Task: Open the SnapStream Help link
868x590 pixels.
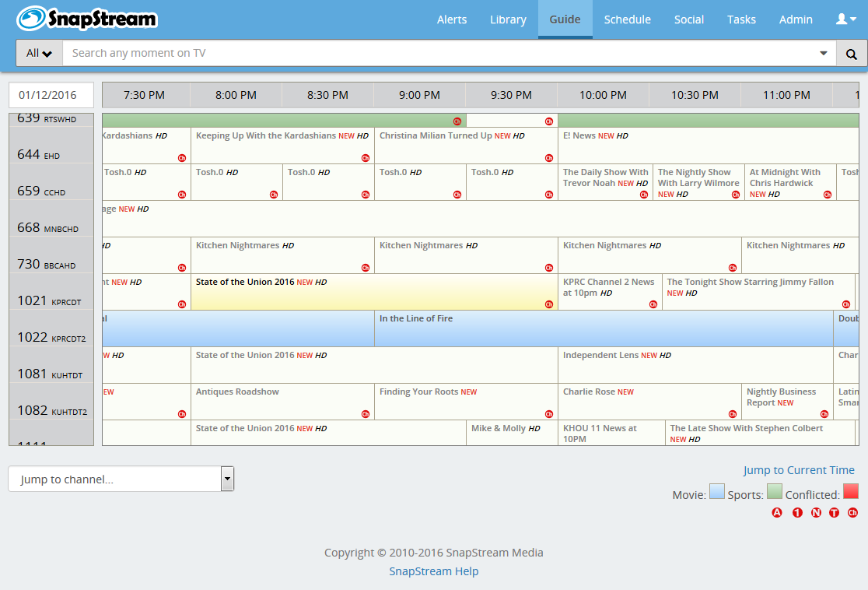Action: coord(433,571)
